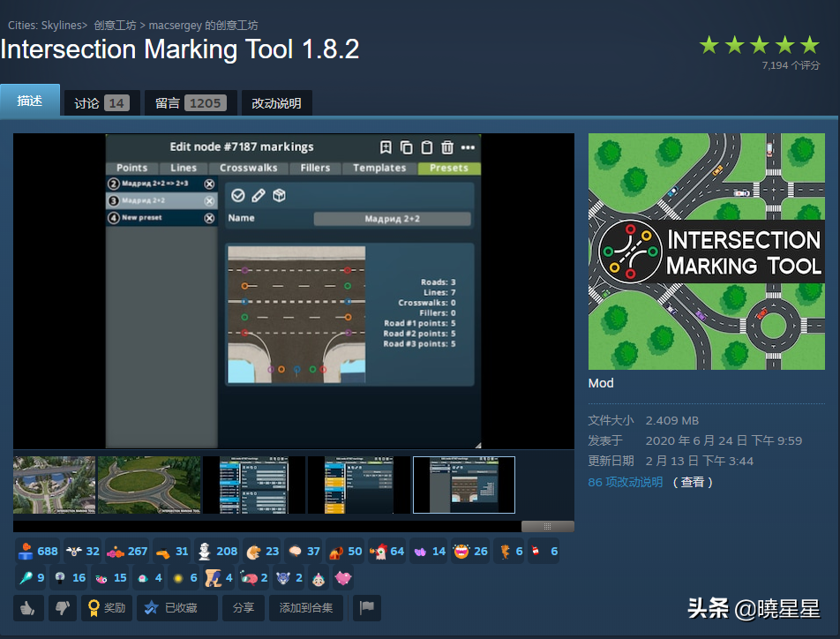This screenshot has width=840, height=639.
Task: Open the 86 项改动说明 link
Action: (625, 482)
